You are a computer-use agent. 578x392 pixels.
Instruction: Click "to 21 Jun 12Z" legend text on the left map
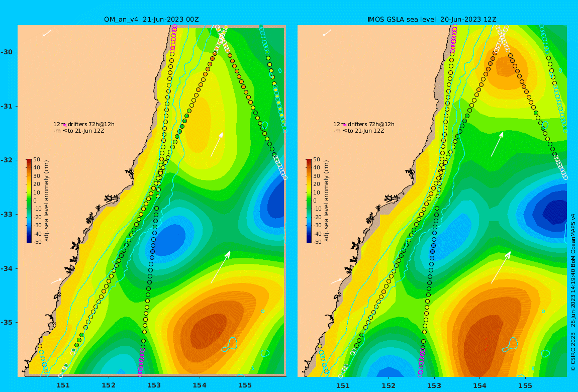[86, 131]
